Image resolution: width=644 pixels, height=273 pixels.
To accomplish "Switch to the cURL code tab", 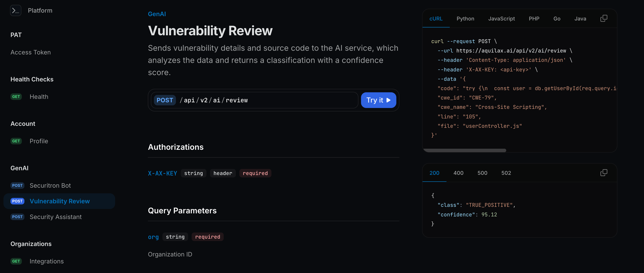I will [436, 19].
